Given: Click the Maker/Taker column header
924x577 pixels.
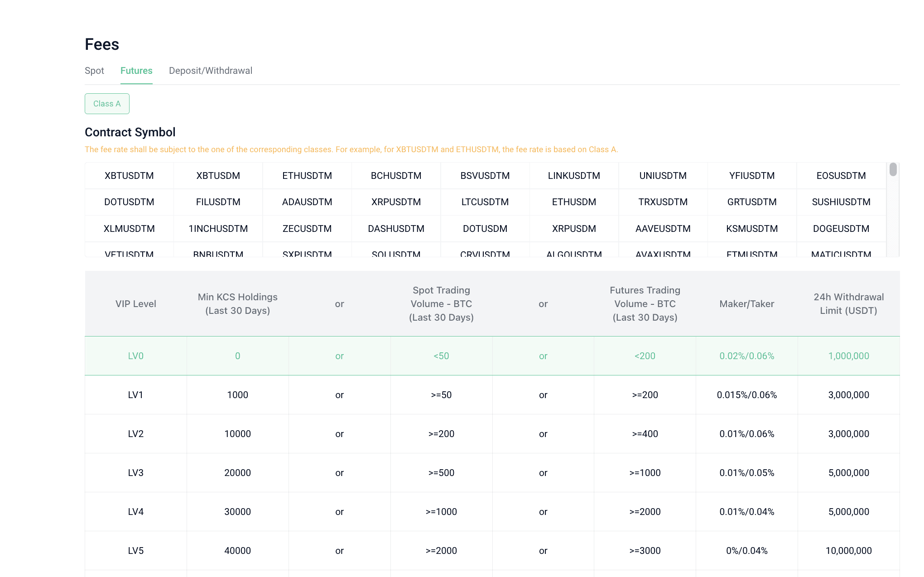Looking at the screenshot, I should coord(746,304).
